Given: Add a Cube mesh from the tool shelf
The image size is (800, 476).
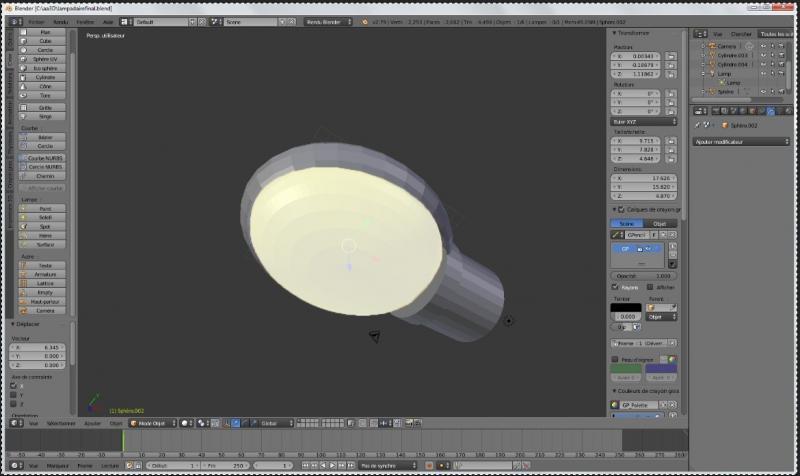Looking at the screenshot, I should (45, 41).
